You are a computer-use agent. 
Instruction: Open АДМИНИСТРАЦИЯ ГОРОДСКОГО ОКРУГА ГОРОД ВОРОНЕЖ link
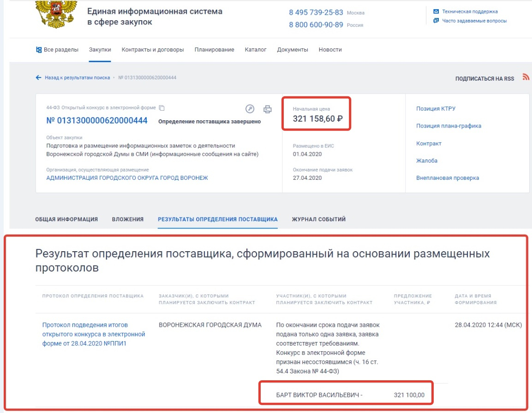click(x=127, y=177)
